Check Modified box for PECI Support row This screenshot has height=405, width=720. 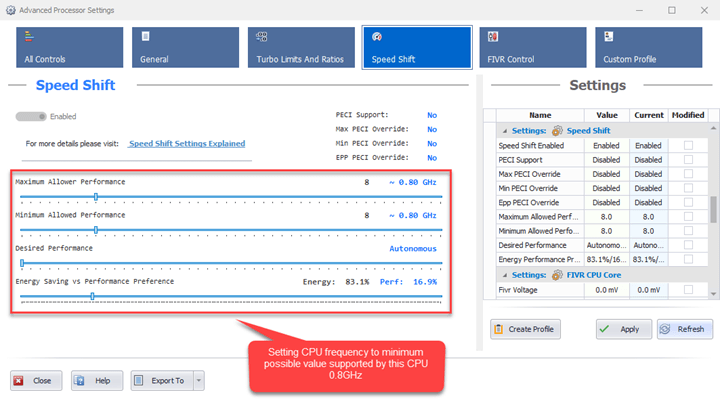688,160
